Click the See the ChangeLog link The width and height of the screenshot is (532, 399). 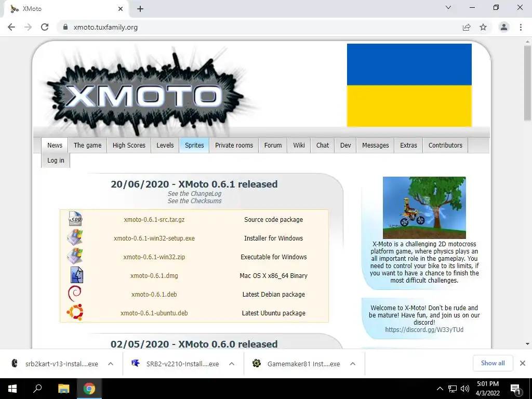(x=194, y=194)
